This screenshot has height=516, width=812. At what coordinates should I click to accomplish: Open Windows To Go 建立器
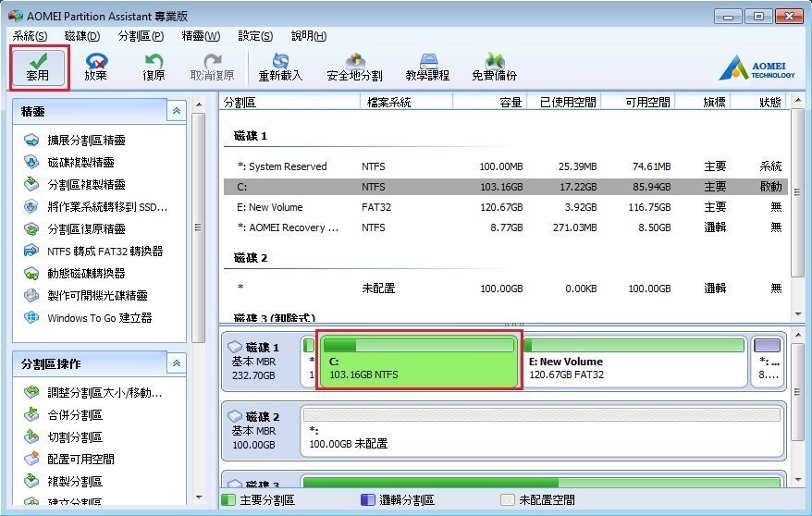coord(88,318)
